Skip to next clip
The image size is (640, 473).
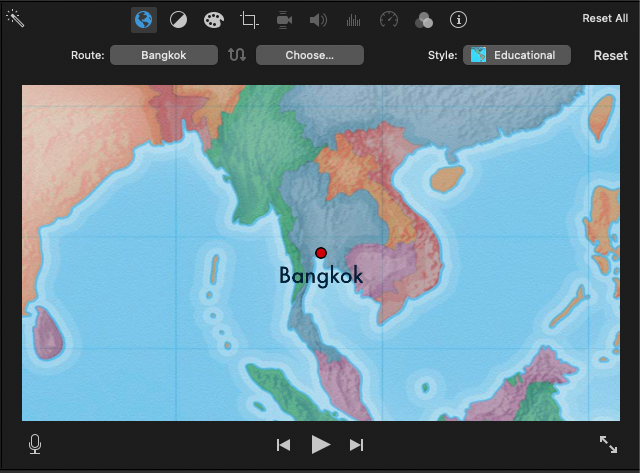tap(356, 445)
